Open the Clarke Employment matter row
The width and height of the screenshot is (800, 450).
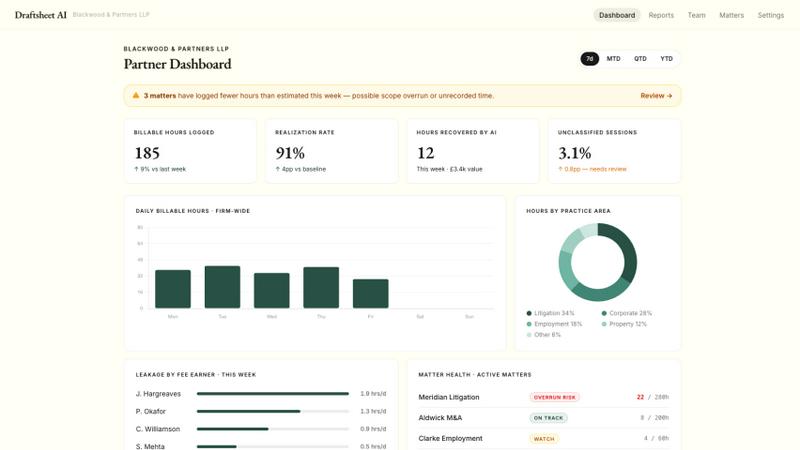(x=450, y=438)
